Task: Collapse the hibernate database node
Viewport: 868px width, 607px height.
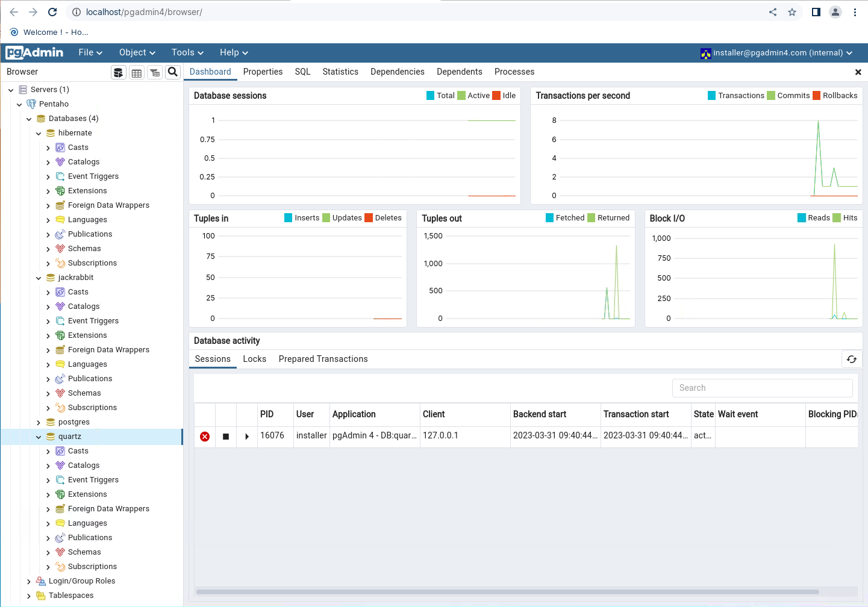Action: 39,134
